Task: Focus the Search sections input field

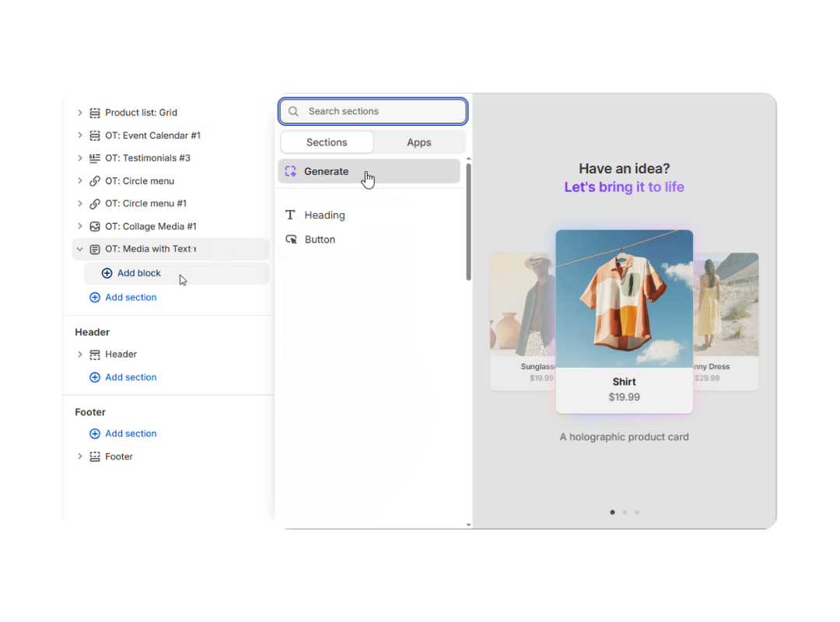Action: click(373, 111)
